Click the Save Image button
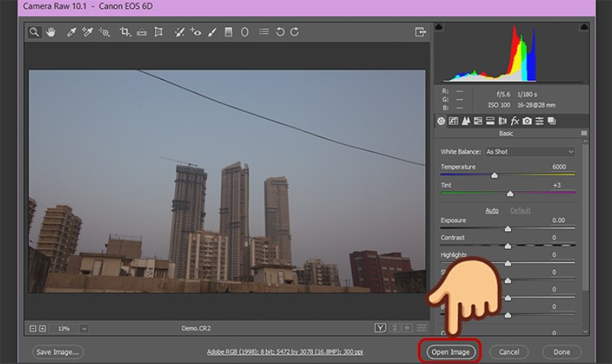Image resolution: width=612 pixels, height=364 pixels. click(58, 352)
